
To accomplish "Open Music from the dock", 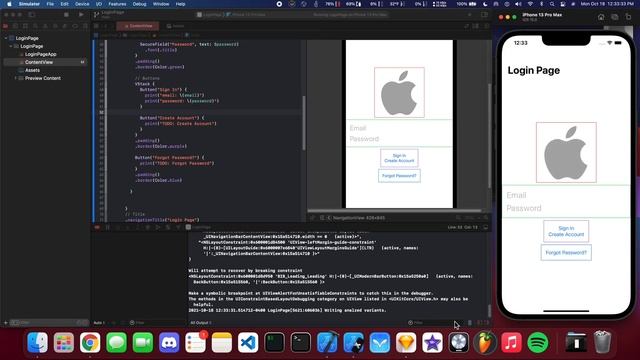I will coord(511,342).
